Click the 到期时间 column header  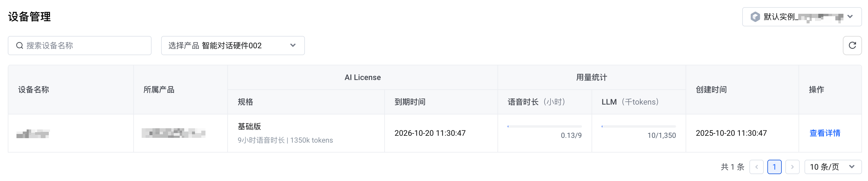pos(410,102)
